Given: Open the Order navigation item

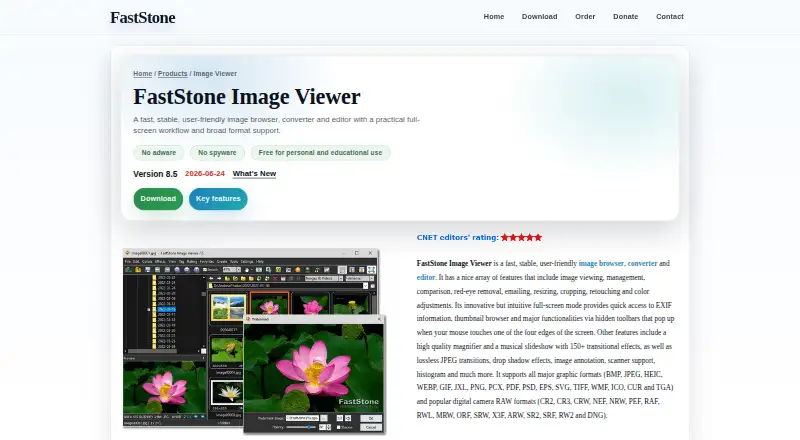Looking at the screenshot, I should coord(585,16).
